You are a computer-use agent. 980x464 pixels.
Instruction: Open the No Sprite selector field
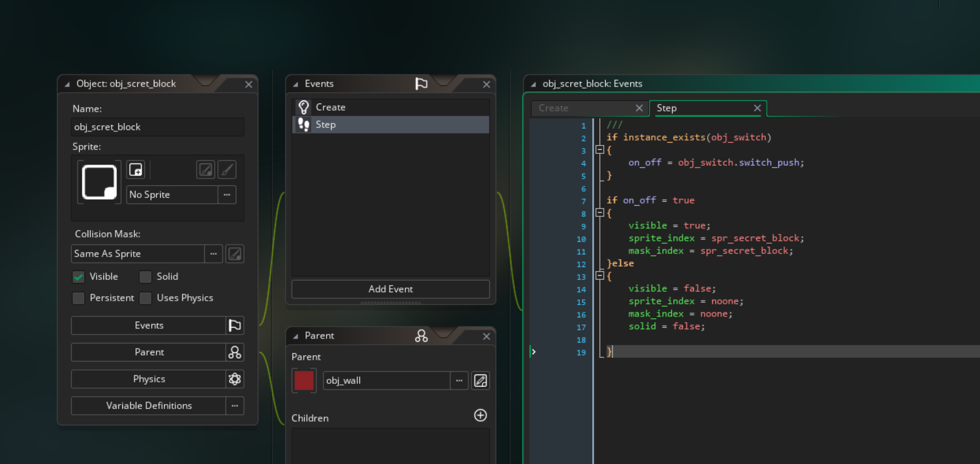[x=172, y=194]
